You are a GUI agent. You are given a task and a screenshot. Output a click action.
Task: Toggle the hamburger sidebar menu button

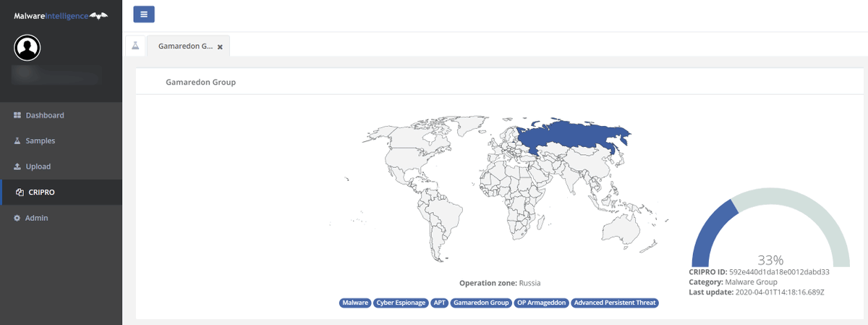click(x=144, y=14)
